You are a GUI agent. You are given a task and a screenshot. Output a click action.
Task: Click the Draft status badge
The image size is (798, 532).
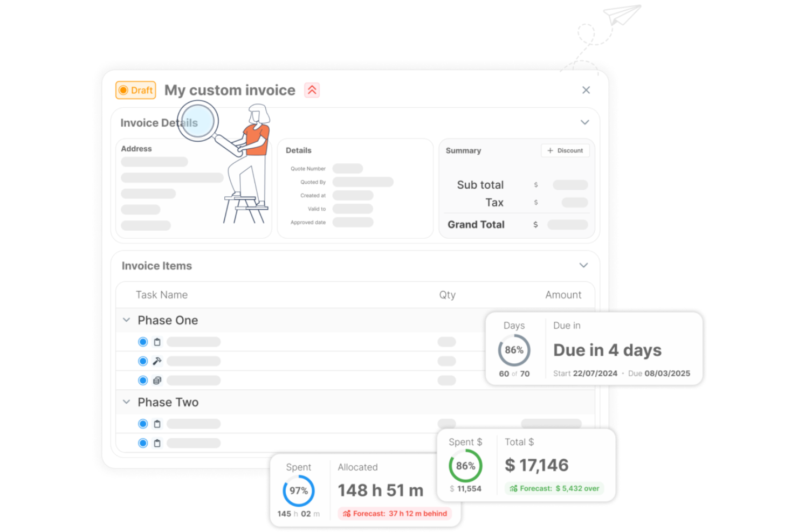[x=135, y=90]
